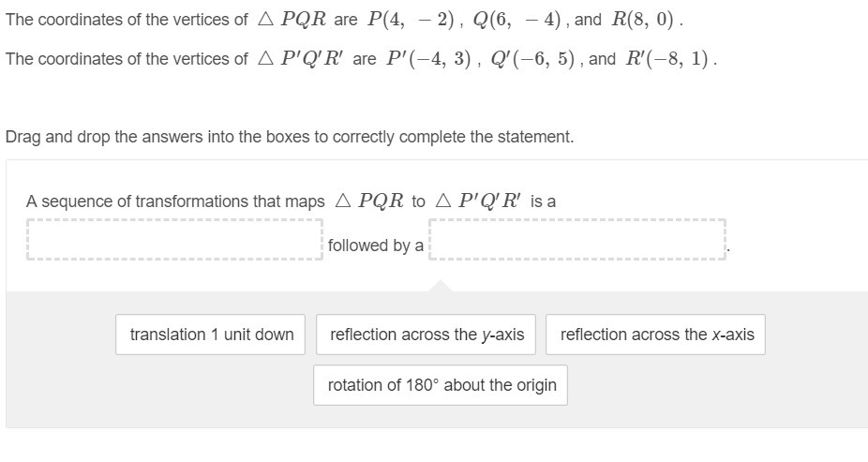
Task: Select the "translation 1 unit down" answer tile
Action: 210,335
